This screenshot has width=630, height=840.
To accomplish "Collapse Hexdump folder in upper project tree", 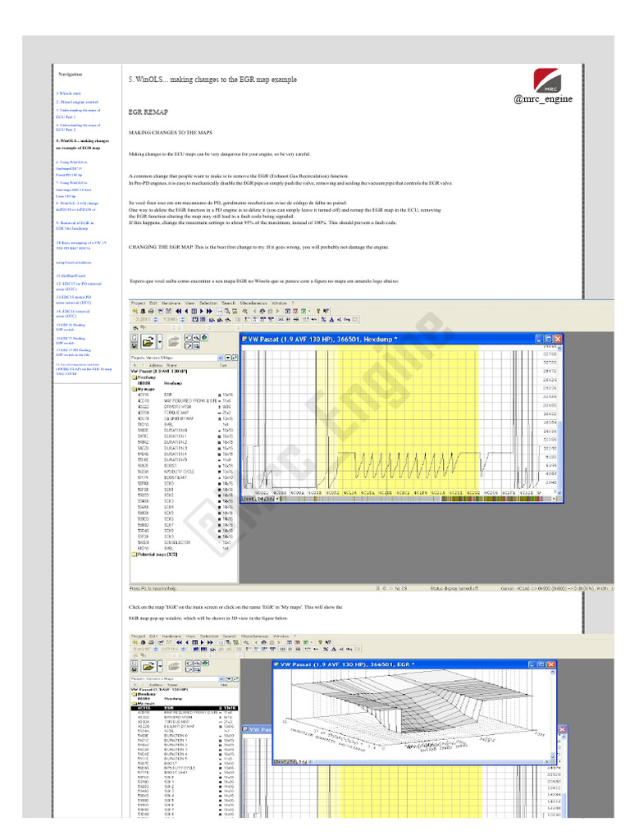I will click(x=134, y=377).
